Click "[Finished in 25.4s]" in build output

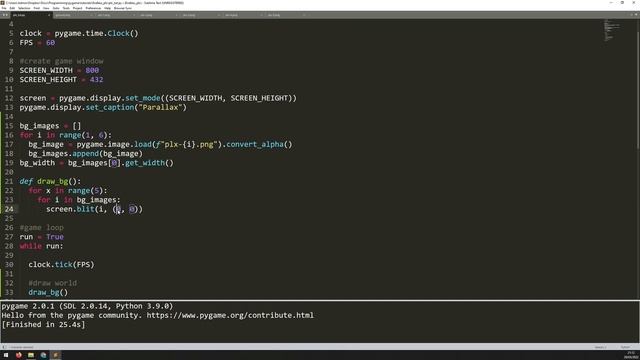(x=43, y=324)
